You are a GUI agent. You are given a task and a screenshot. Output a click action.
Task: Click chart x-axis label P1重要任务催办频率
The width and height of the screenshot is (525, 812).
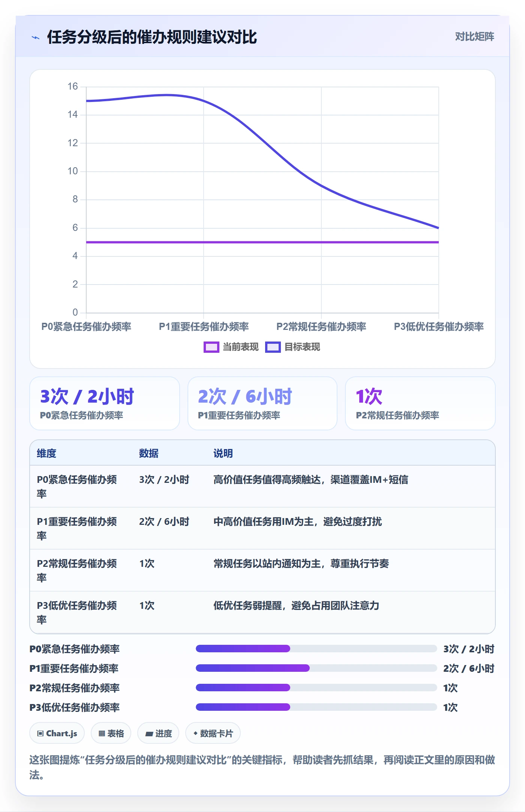(x=204, y=327)
